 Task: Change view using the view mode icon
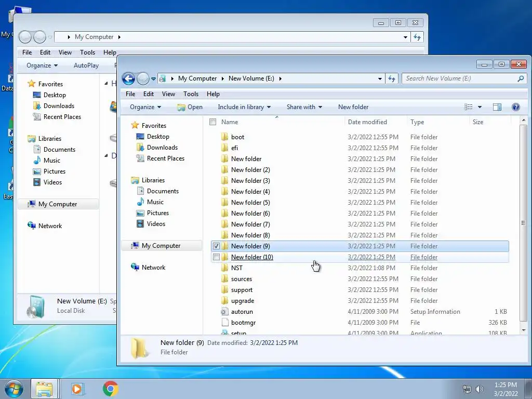point(469,107)
